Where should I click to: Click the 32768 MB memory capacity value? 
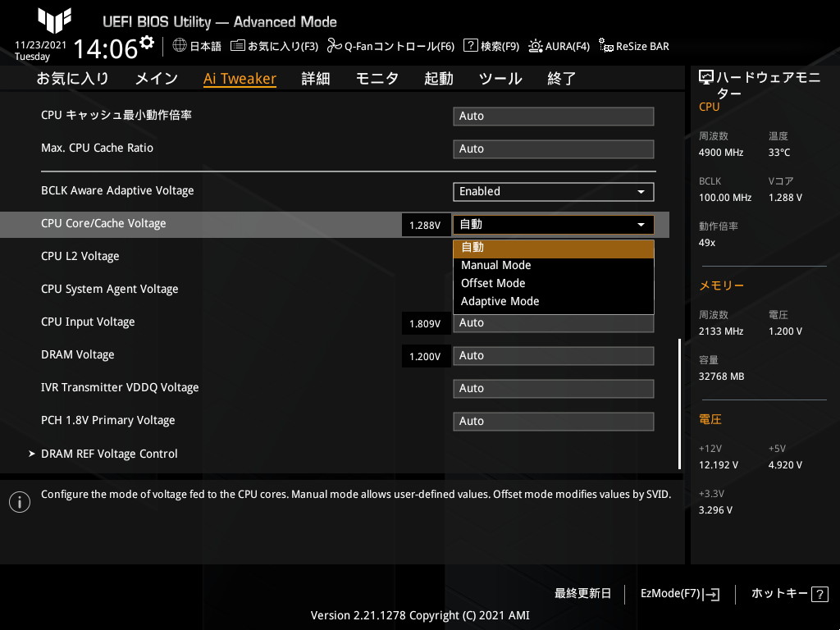pos(721,377)
